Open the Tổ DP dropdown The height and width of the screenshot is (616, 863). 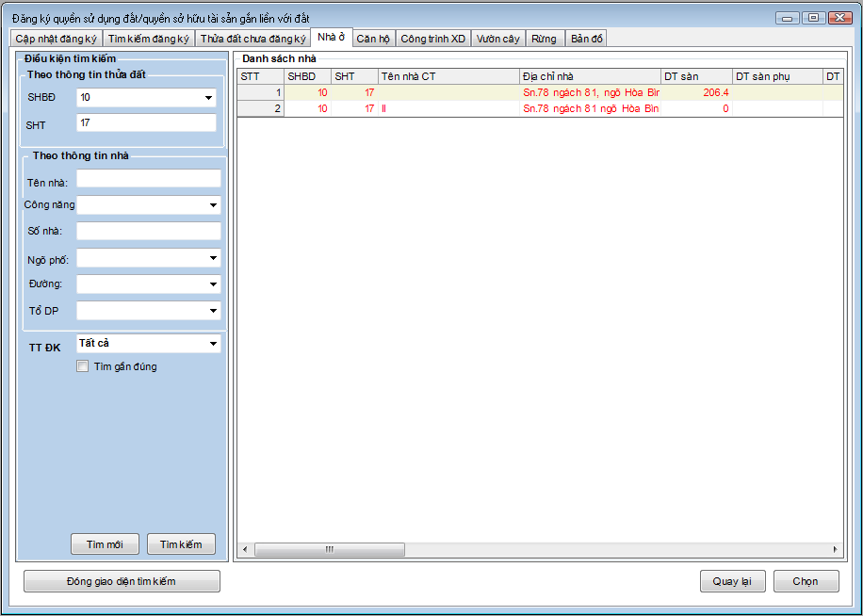click(x=213, y=311)
